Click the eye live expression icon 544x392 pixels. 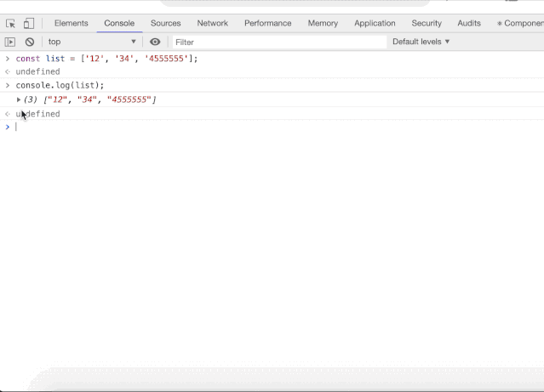coord(155,42)
